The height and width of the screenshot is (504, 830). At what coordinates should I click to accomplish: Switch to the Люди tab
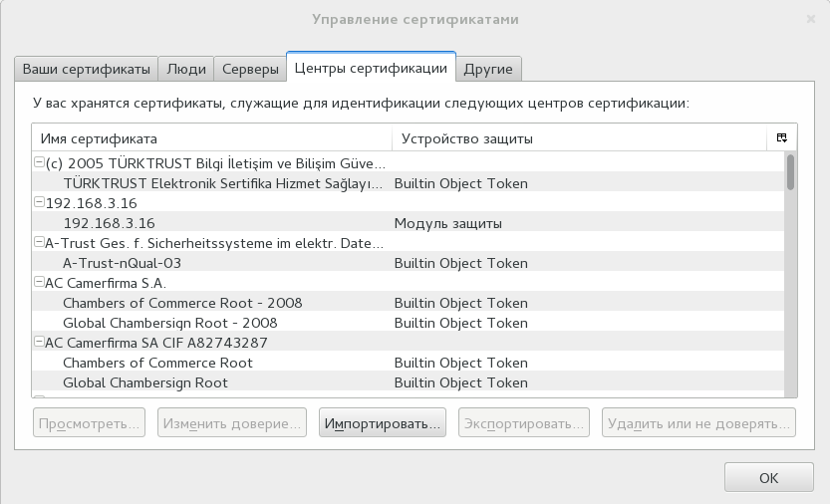186,69
